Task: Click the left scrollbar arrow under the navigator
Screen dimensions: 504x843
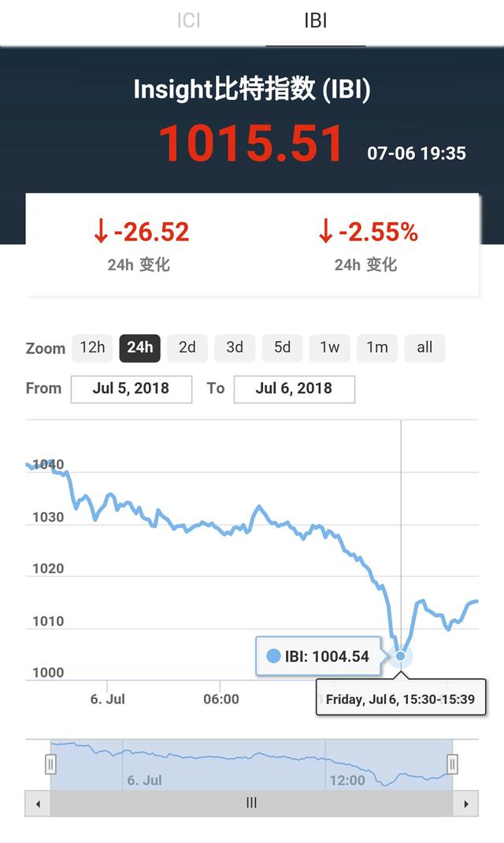Action: 39,803
